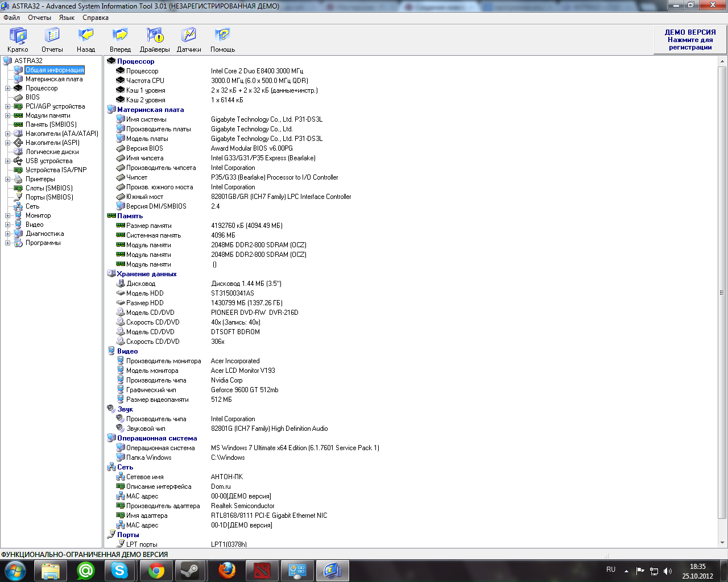The width and height of the screenshot is (728, 582).
Task: Open Firefox from the taskbar
Action: pyautogui.click(x=227, y=570)
